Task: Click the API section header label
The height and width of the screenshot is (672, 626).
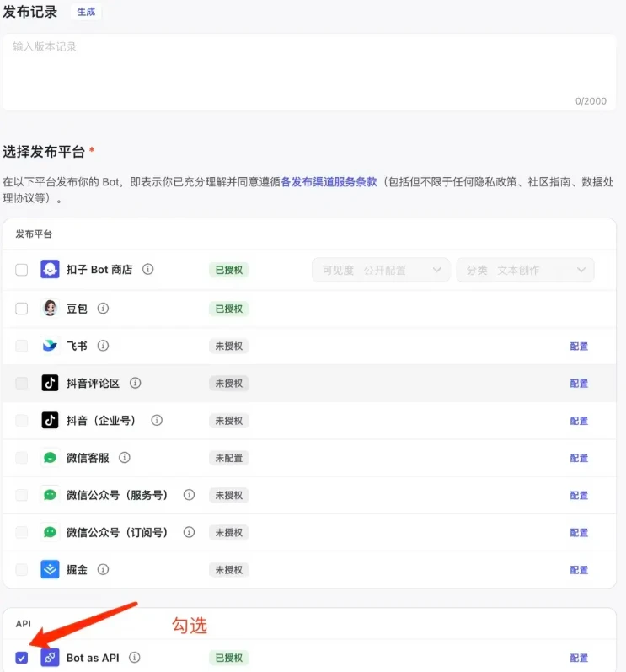Action: point(23,624)
